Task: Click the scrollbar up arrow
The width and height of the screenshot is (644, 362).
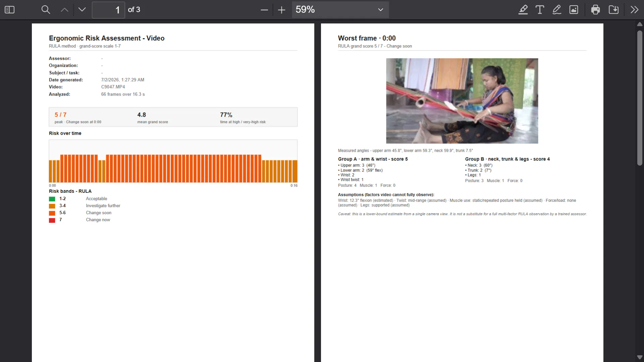Action: click(x=640, y=24)
